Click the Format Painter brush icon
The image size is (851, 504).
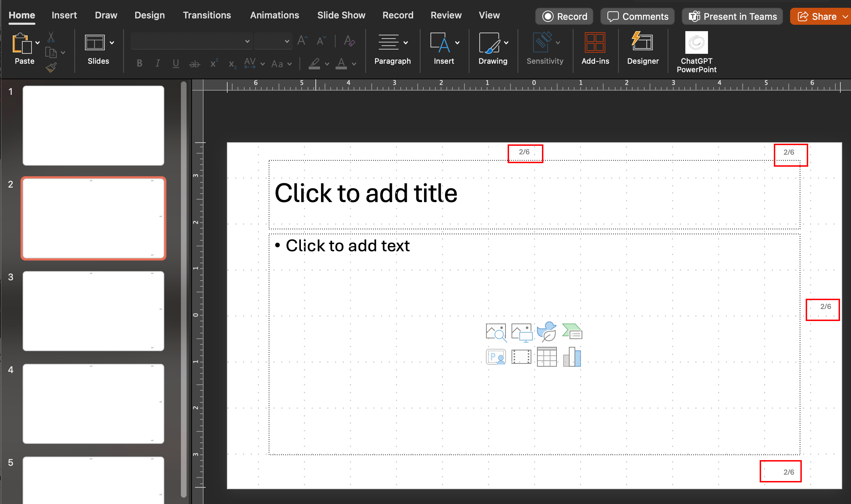click(x=51, y=67)
